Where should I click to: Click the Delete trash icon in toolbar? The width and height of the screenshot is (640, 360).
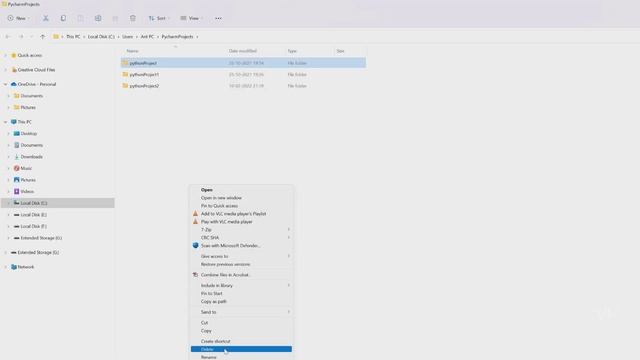(133, 18)
